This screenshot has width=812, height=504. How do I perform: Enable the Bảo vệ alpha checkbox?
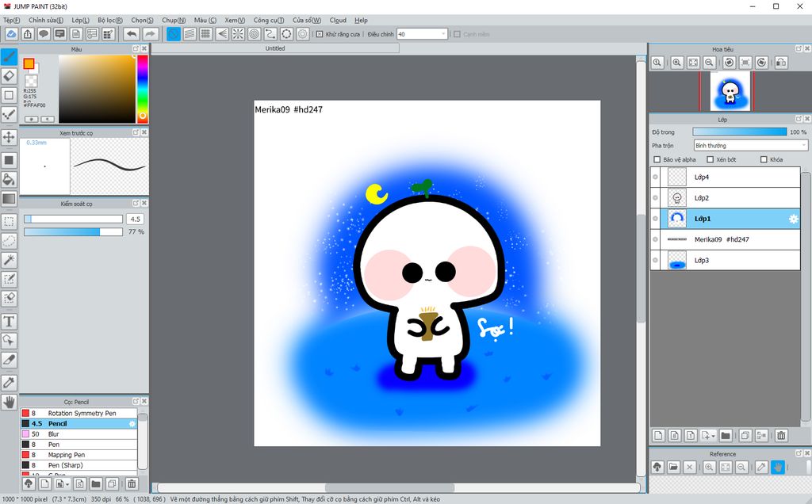(x=657, y=159)
